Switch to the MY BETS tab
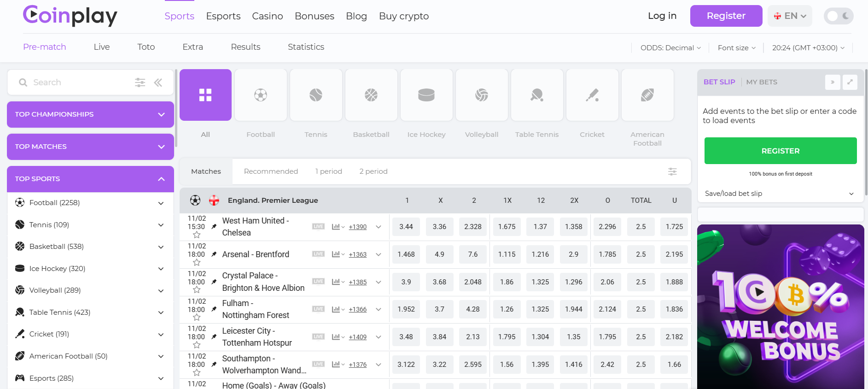 (x=762, y=82)
